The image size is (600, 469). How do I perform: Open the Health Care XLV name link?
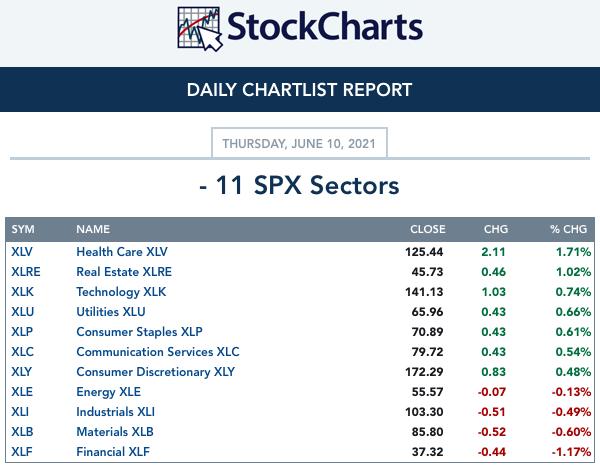pyautogui.click(x=122, y=252)
